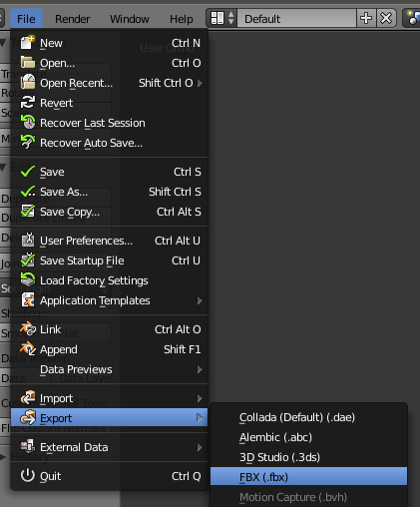420x507 pixels.
Task: Click the Save checkmark icon
Action: [x=28, y=172]
